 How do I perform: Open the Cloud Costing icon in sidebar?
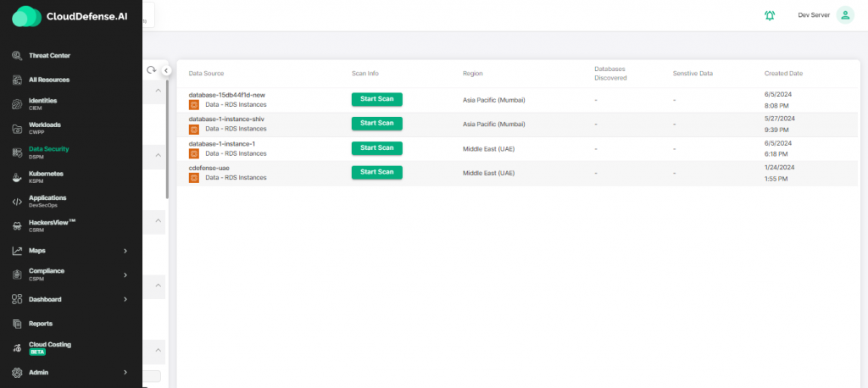click(17, 347)
